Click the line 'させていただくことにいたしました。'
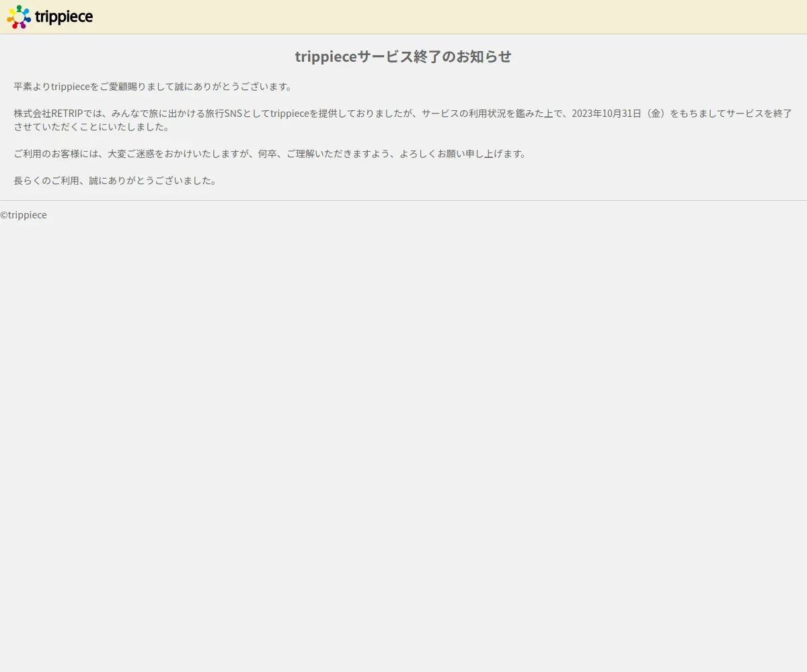This screenshot has width=807, height=672. [92, 127]
